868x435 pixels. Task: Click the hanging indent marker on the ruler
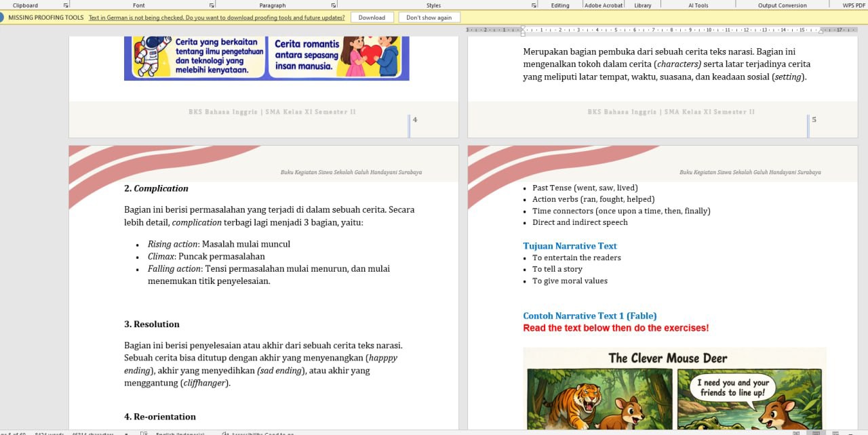(x=523, y=31)
